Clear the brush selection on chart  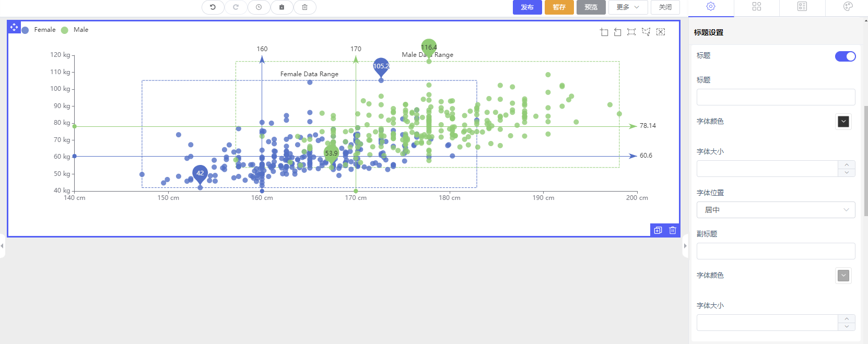pyautogui.click(x=661, y=32)
